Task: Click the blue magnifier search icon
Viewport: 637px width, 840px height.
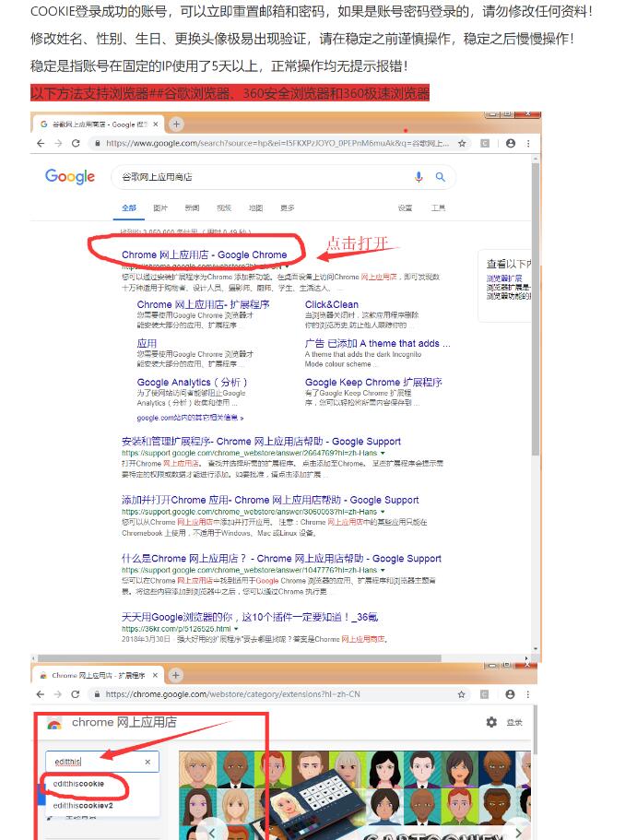Action: 440,177
